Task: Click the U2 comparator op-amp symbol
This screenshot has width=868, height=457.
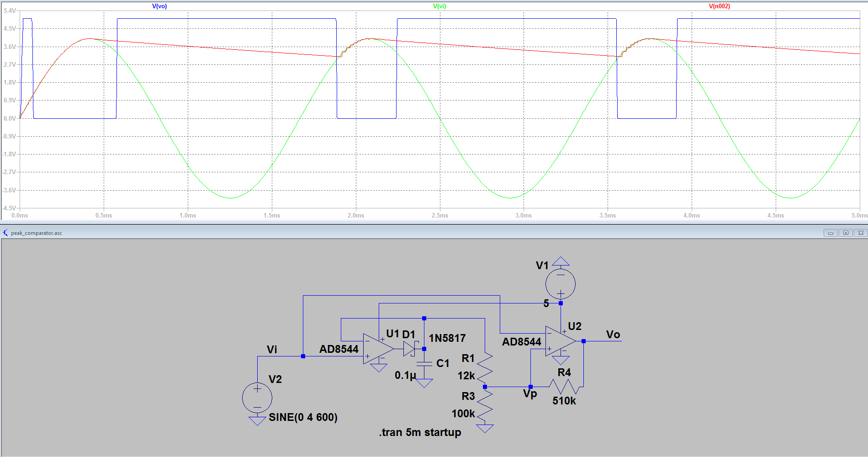Action: [560, 341]
